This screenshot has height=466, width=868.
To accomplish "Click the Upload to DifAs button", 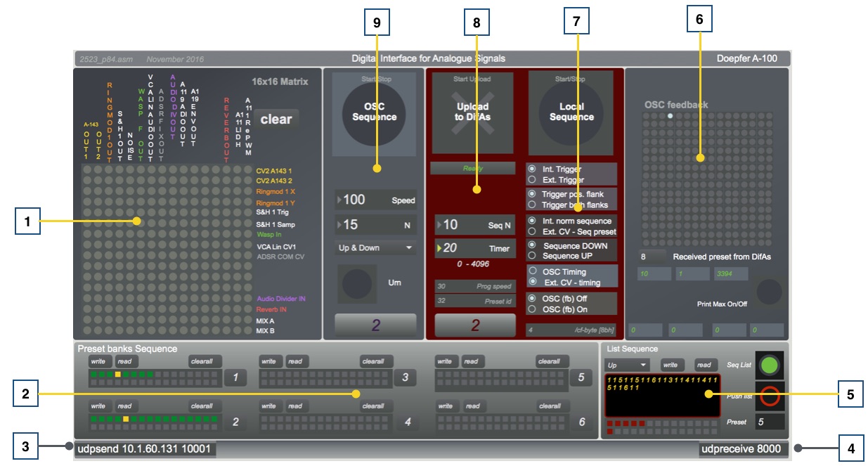I will [472, 112].
